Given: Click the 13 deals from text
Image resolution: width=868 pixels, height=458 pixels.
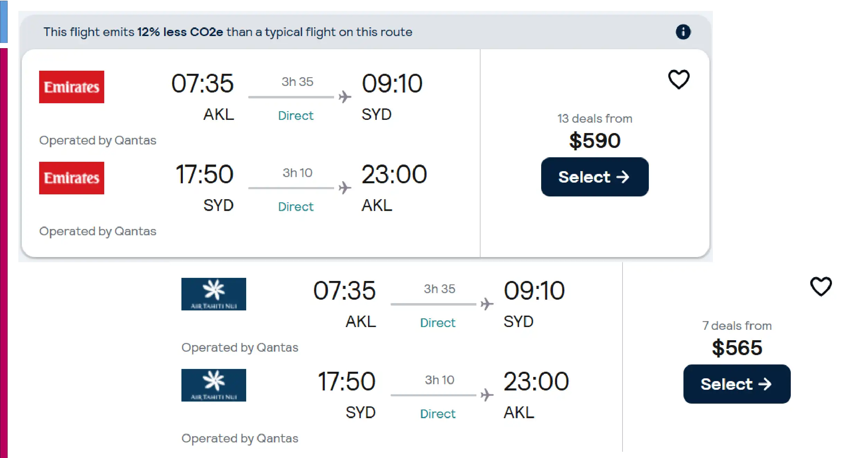Looking at the screenshot, I should (x=594, y=119).
